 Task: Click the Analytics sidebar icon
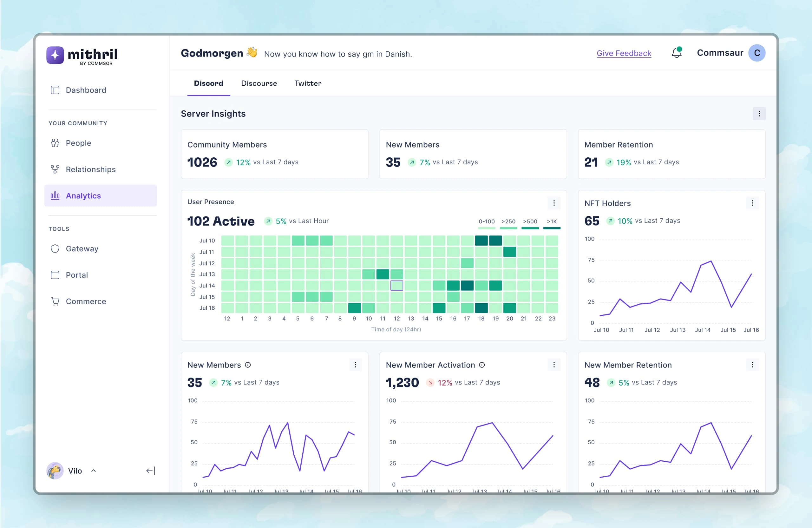[x=56, y=195]
